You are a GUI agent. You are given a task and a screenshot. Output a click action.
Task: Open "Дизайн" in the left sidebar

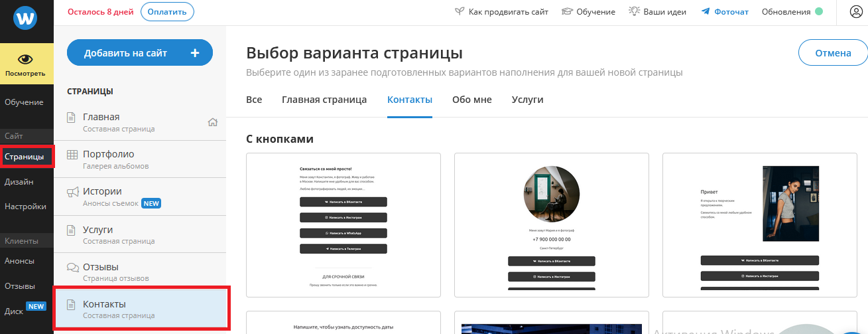[19, 182]
